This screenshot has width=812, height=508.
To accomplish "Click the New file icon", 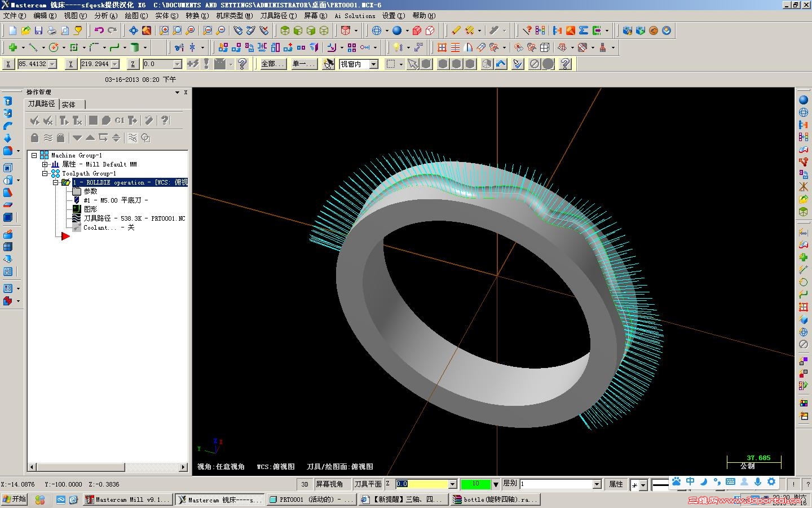I will click(x=12, y=30).
